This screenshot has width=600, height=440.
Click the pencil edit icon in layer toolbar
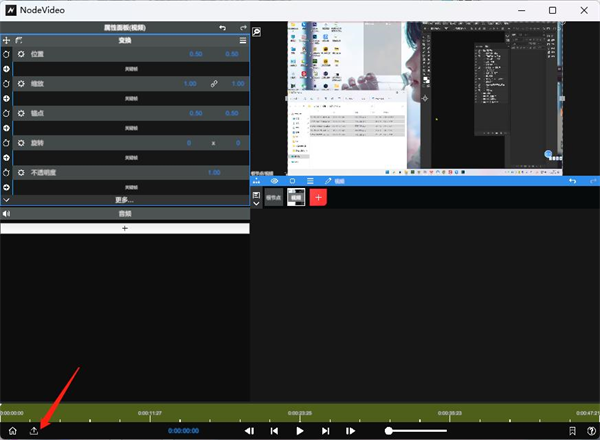point(328,181)
